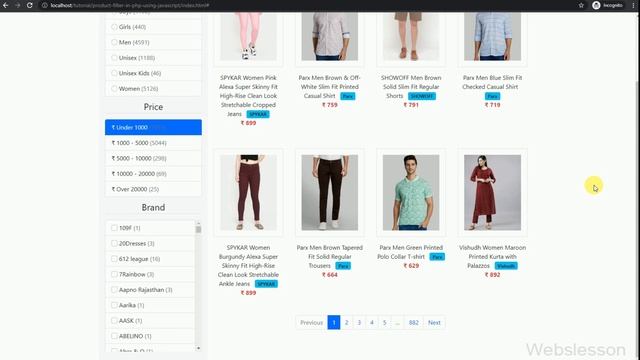Click the brand list scroll-up arrow
The width and height of the screenshot is (640, 360).
[x=198, y=223]
